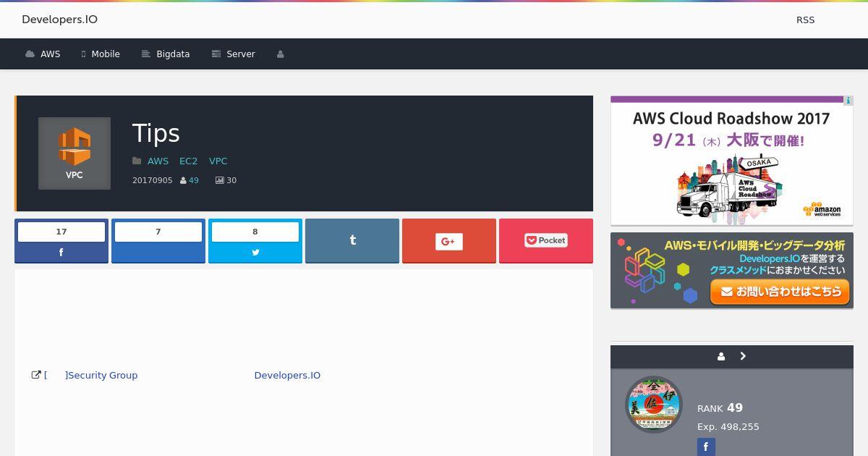This screenshot has height=456, width=868.
Task: Share article on Tumblr
Action: click(352, 240)
